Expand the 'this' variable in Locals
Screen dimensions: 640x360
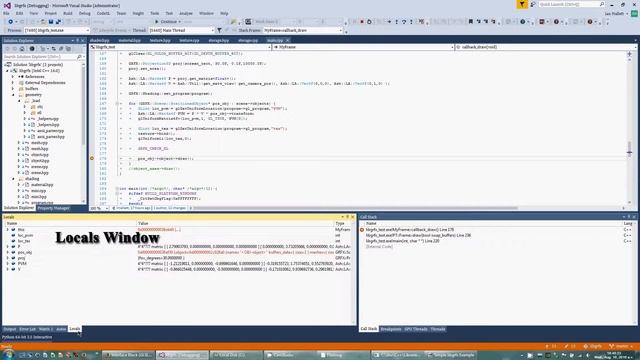pyautogui.click(x=7, y=230)
